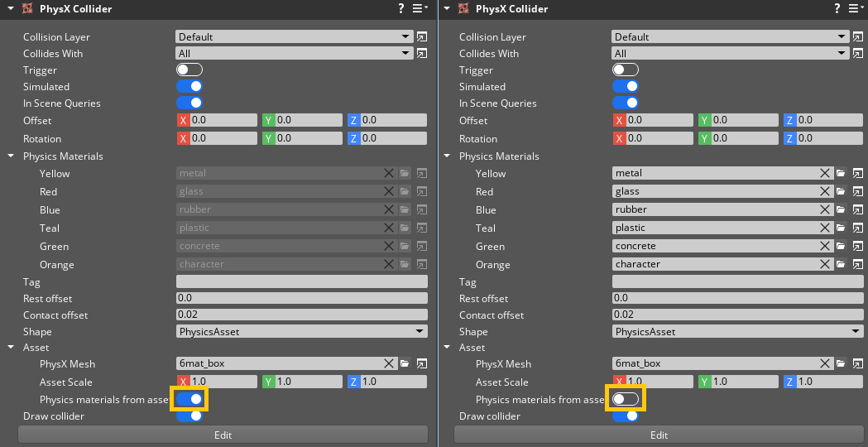Click PhysX Collider component icon in left panel
The width and height of the screenshot is (868, 447).
(x=26, y=8)
